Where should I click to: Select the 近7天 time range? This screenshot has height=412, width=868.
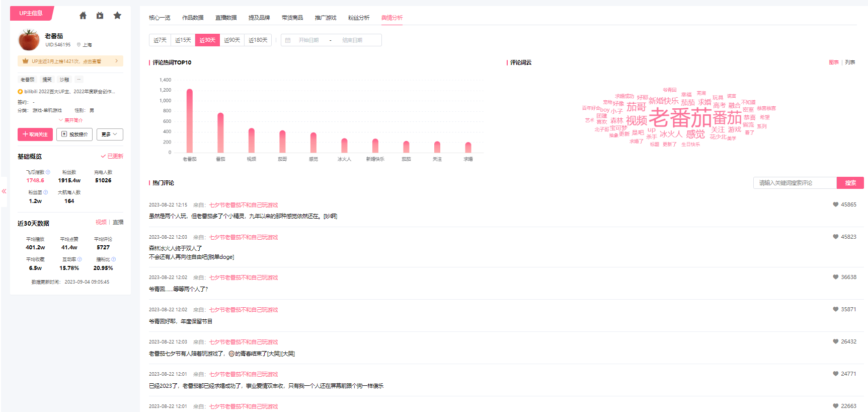[x=160, y=40]
